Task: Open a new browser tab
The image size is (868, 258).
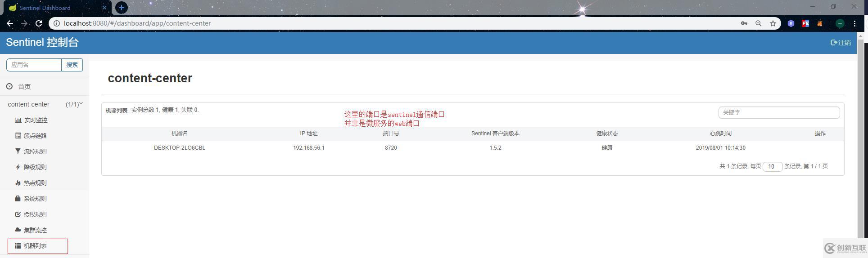Action: click(x=122, y=8)
